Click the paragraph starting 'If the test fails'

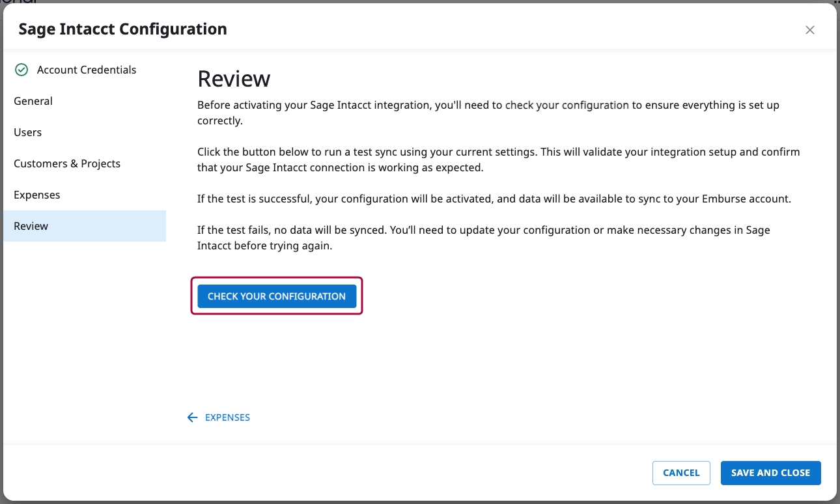484,238
